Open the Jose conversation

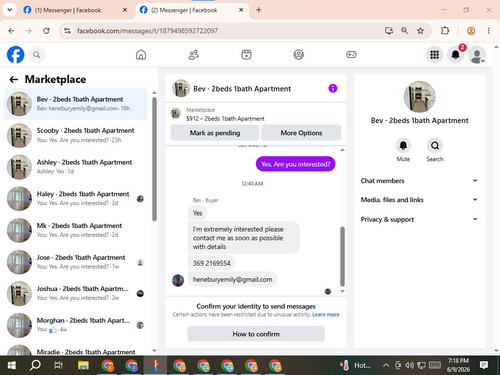(75, 262)
